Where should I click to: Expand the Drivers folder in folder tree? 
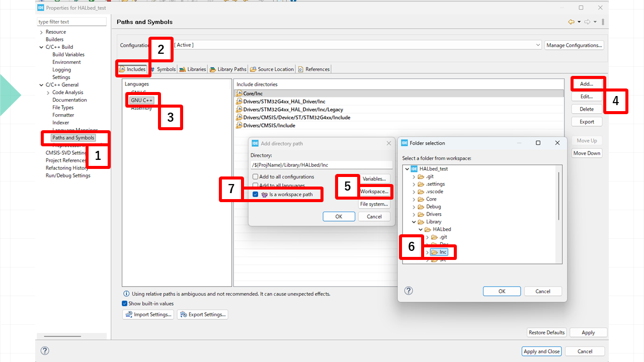414,214
